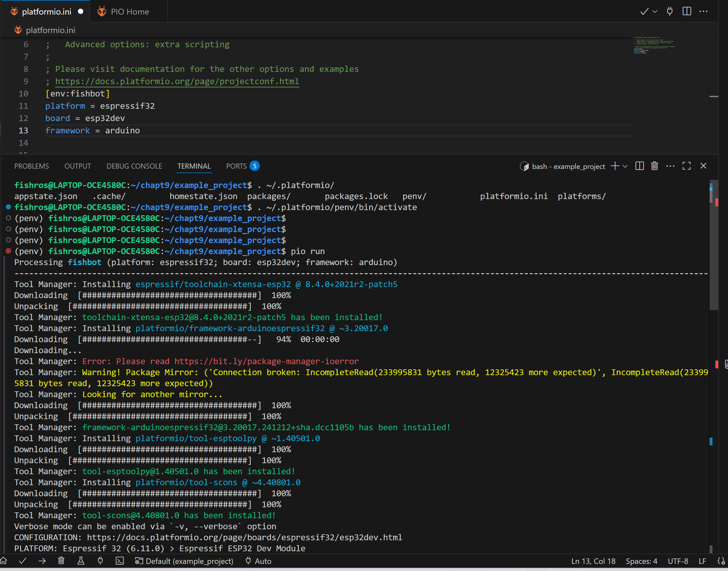Open the docs.platformio.org projectconf link
728x571 pixels.
click(177, 81)
